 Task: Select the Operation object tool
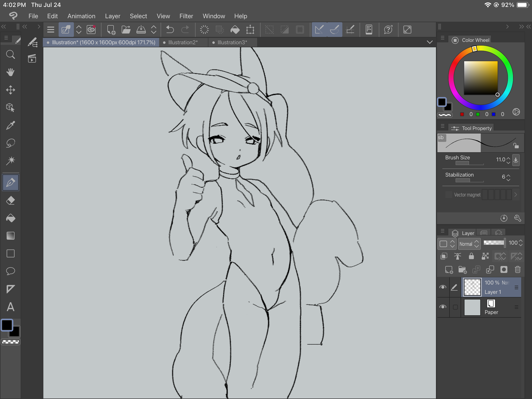(10, 108)
